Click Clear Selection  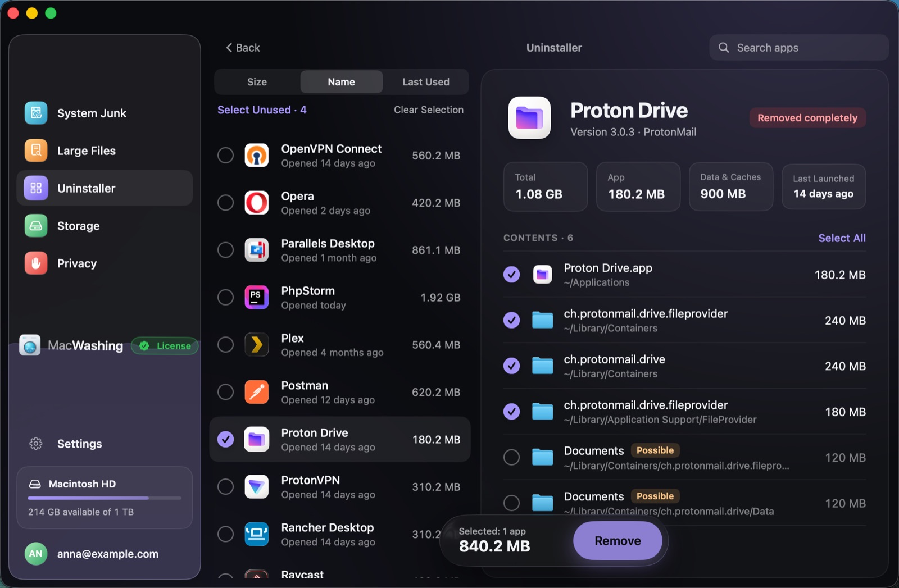tap(429, 110)
